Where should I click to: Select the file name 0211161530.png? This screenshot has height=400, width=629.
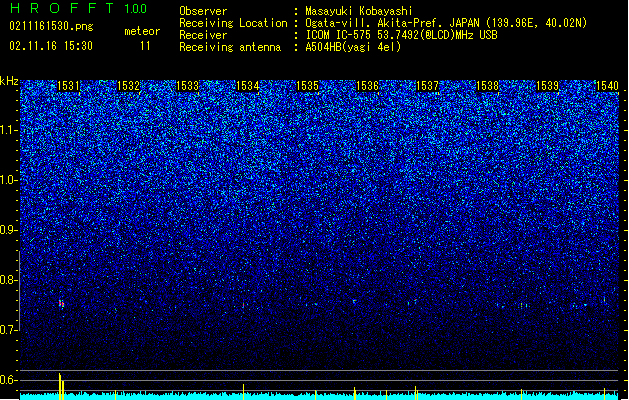[51, 26]
